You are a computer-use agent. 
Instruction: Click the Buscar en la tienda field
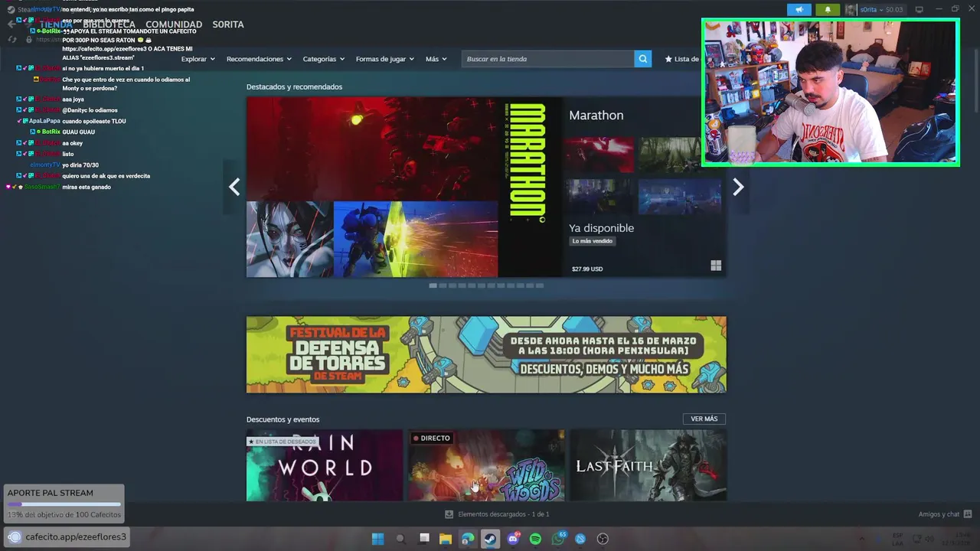coord(548,59)
